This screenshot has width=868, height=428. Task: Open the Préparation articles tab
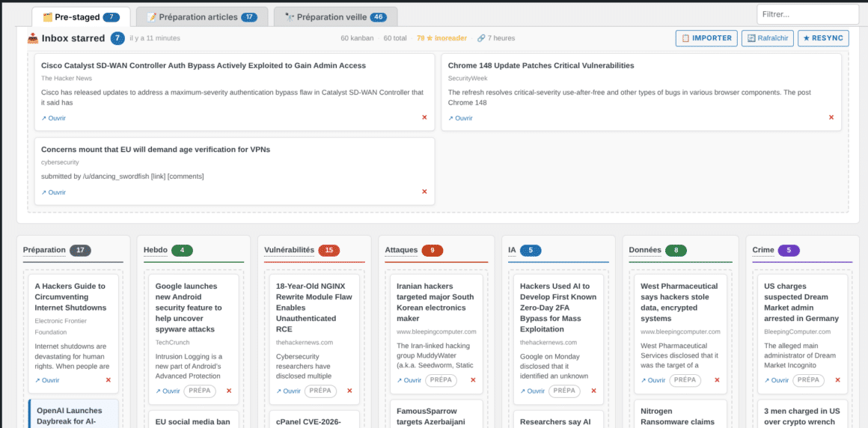pyautogui.click(x=202, y=17)
